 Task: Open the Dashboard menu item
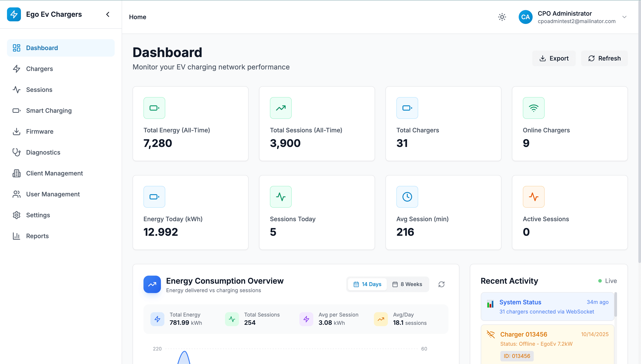tap(42, 48)
